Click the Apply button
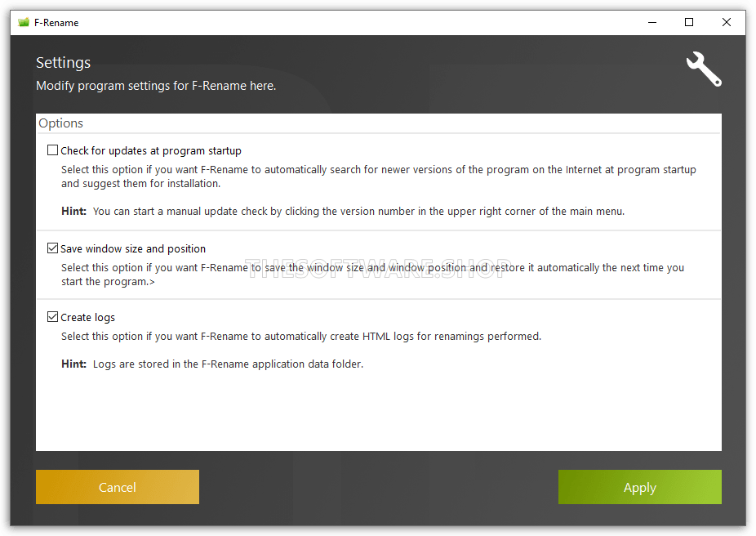 (x=640, y=487)
